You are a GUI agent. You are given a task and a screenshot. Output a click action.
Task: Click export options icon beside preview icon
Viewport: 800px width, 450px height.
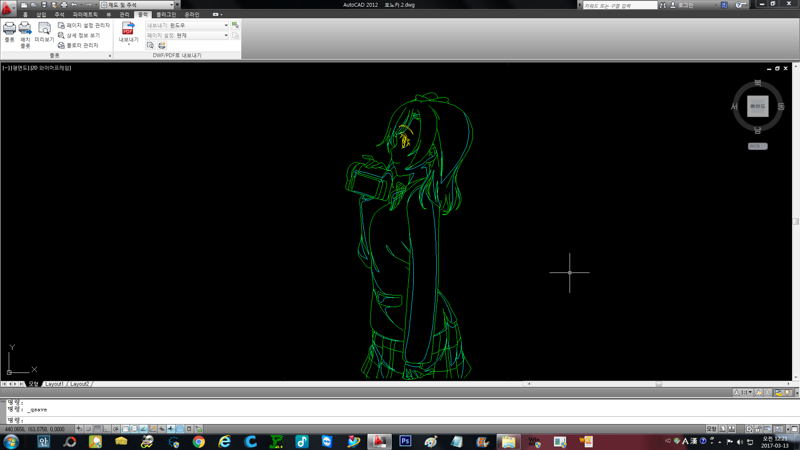click(x=162, y=45)
